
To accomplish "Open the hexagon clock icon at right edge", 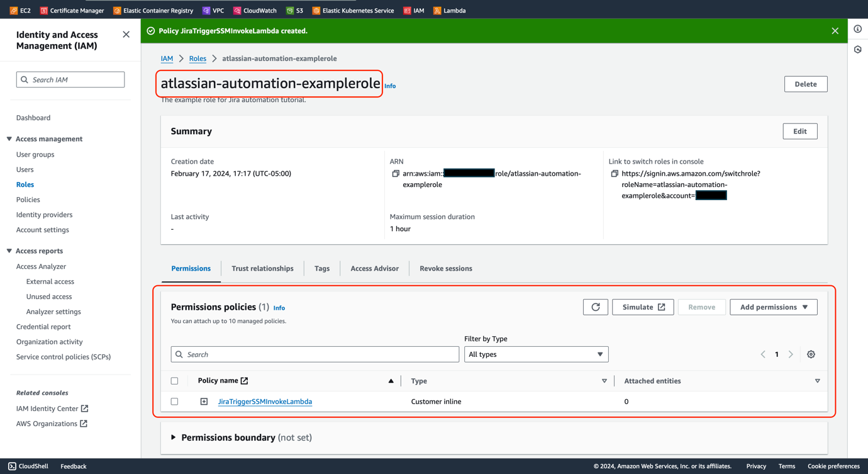I will 858,50.
